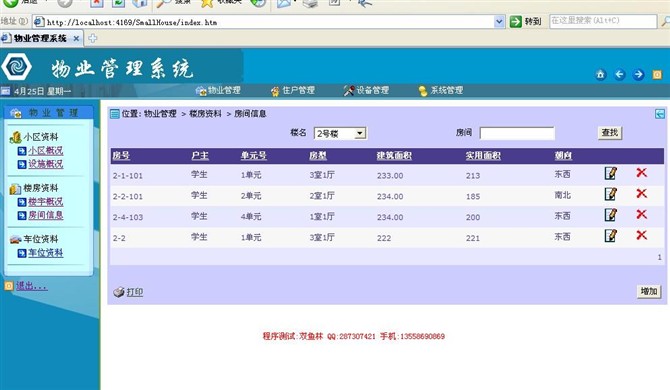The width and height of the screenshot is (670, 390).
Task: Click the 小区资料 section icon
Action: click(x=15, y=137)
